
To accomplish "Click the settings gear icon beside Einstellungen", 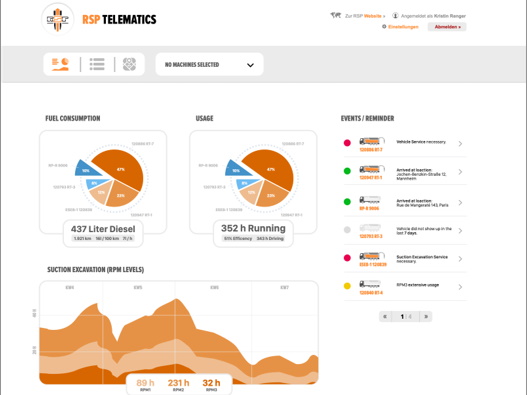I will click(384, 27).
